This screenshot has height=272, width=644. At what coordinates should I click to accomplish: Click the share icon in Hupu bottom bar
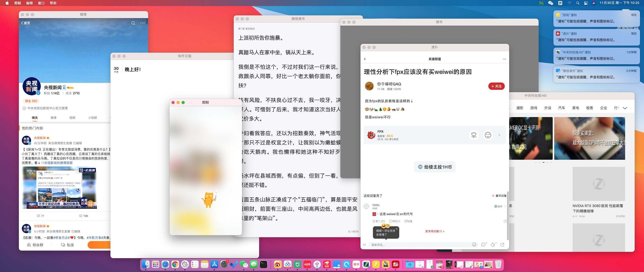pos(502,245)
